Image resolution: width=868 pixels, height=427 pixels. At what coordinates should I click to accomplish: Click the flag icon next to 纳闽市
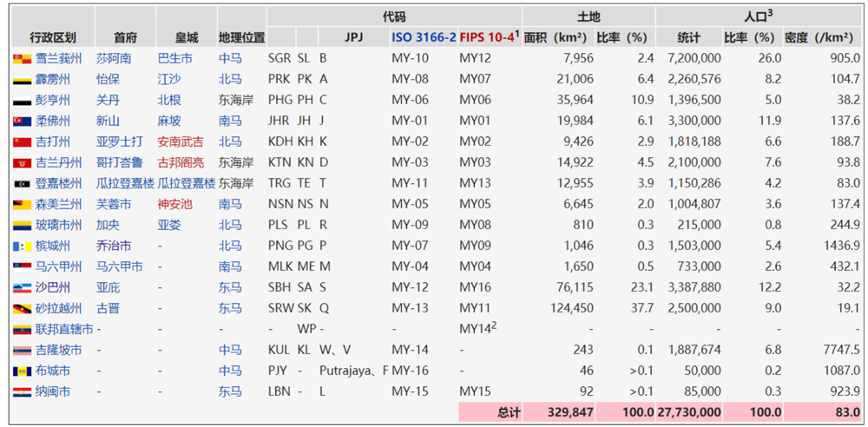click(x=23, y=391)
